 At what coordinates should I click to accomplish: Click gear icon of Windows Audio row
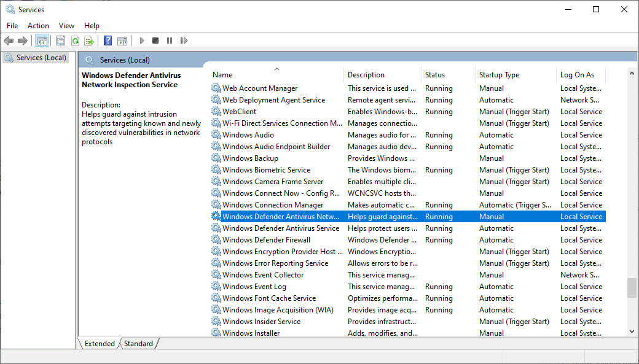[216, 135]
